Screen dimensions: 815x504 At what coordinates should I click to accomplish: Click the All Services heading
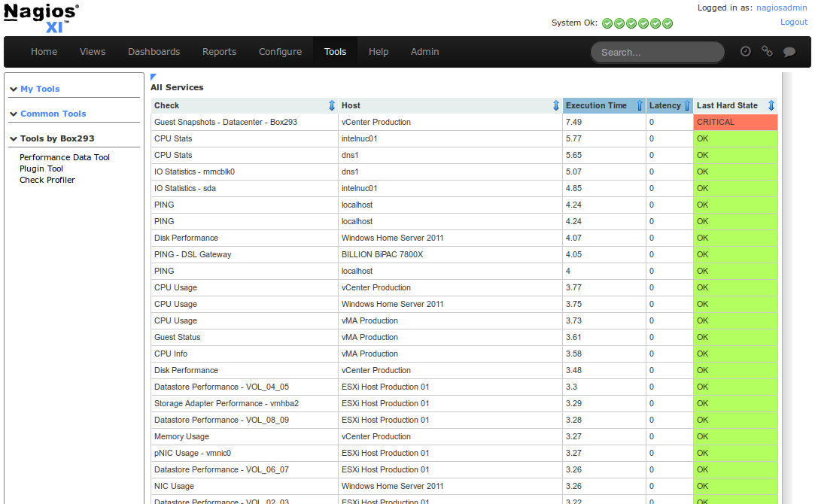point(177,87)
